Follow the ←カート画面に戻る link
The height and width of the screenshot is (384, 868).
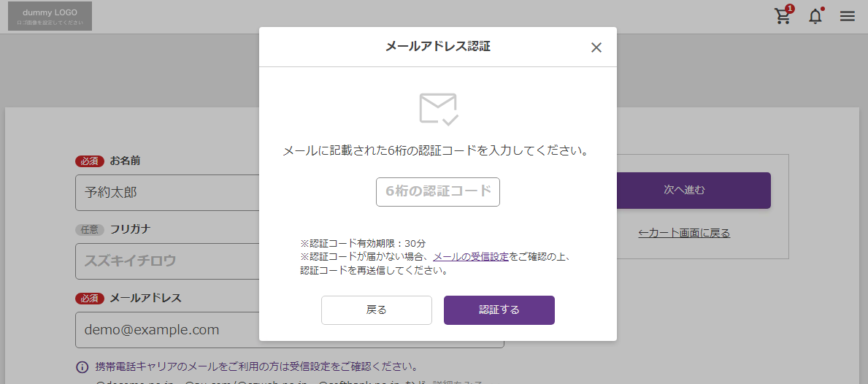click(x=684, y=233)
